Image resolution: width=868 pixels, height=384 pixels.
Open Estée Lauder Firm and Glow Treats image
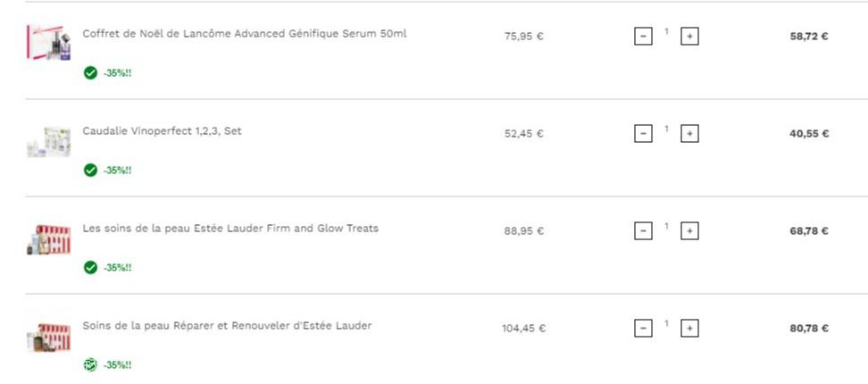click(49, 239)
